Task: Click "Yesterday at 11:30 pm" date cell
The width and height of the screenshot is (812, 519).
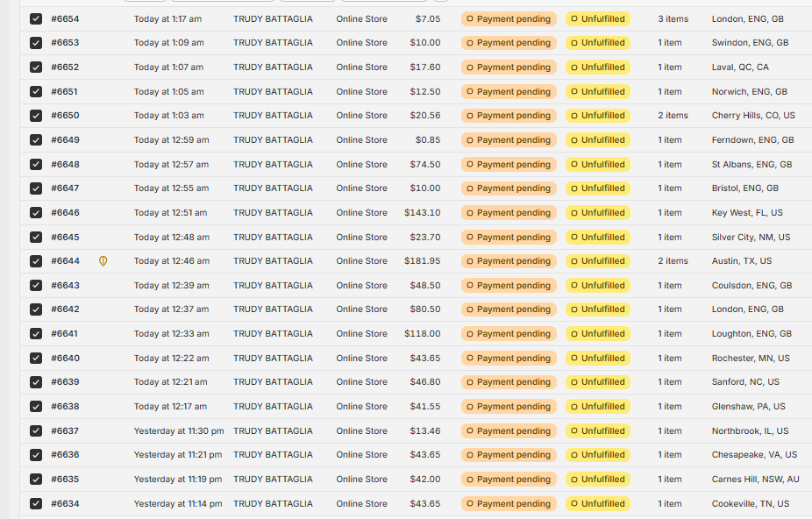Action: (179, 431)
